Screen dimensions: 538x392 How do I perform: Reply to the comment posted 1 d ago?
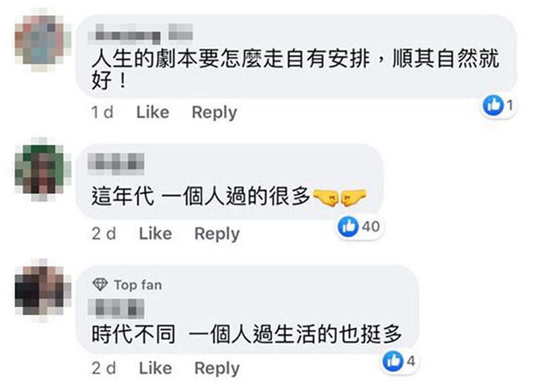pyautogui.click(x=215, y=112)
